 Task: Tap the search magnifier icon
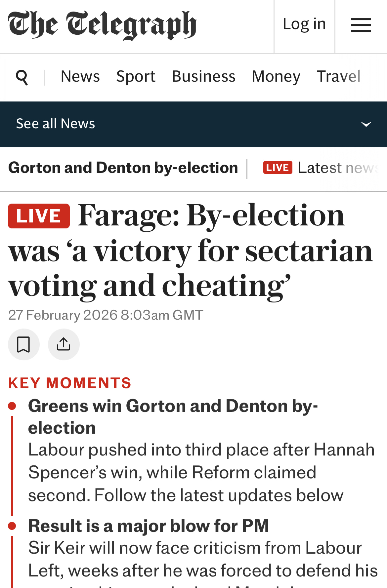click(x=22, y=77)
